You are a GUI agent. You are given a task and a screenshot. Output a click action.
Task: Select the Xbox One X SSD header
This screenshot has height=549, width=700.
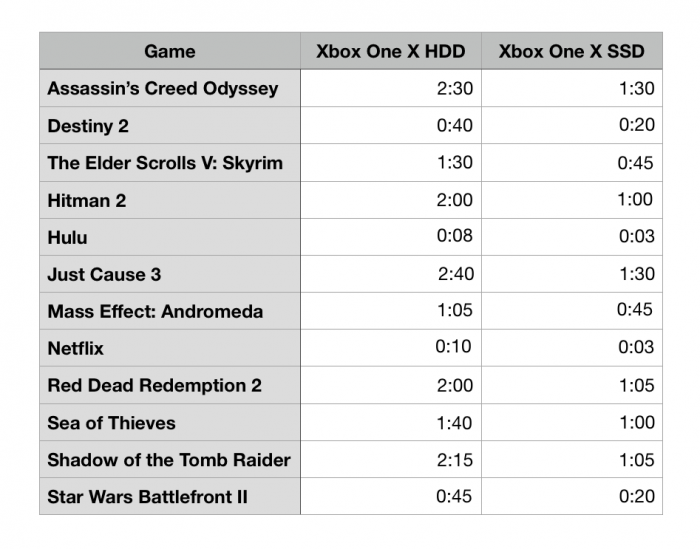(x=571, y=51)
